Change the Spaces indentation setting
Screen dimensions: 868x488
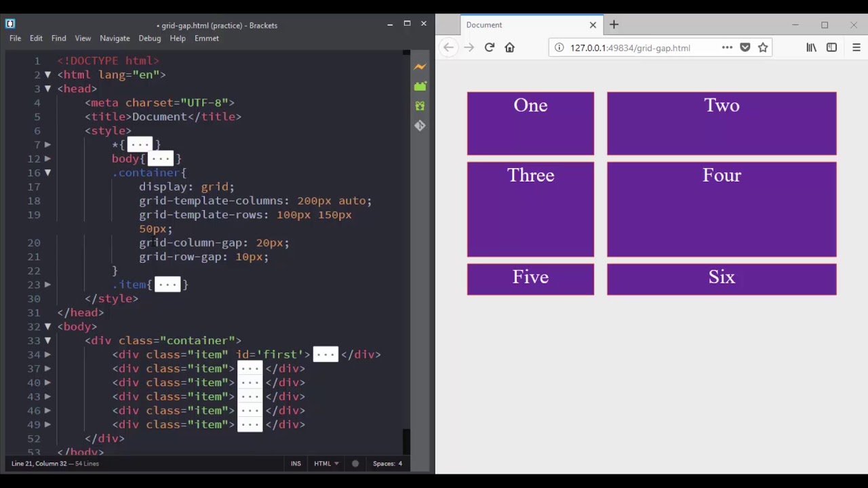(387, 464)
